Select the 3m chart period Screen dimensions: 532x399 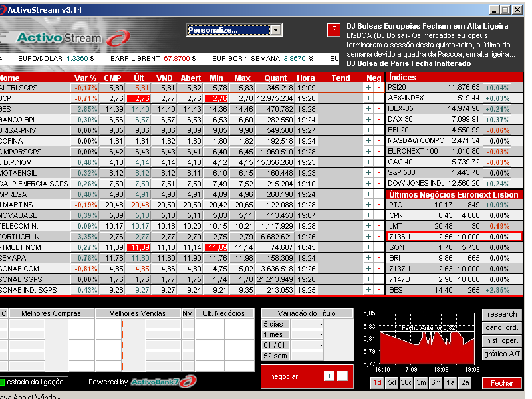pos(421,383)
